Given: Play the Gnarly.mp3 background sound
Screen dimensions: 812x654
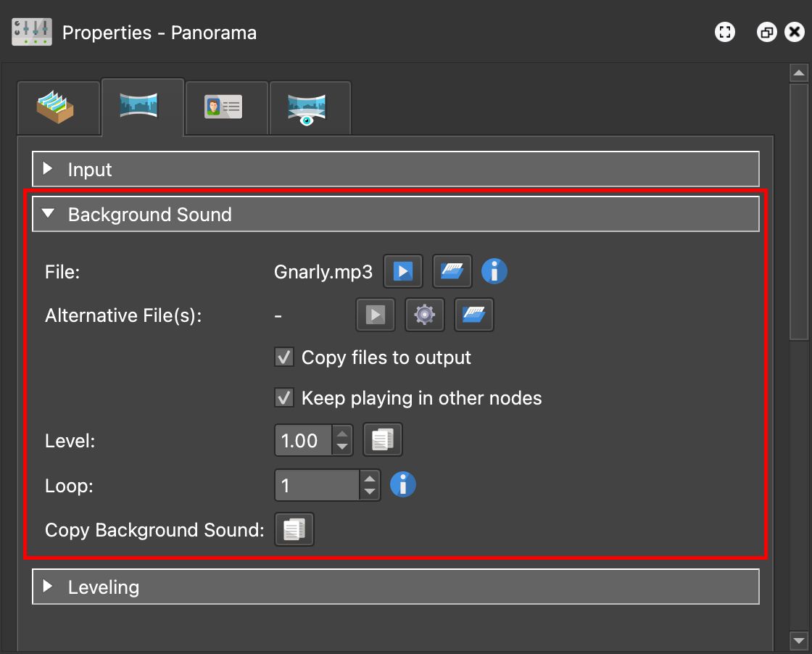Looking at the screenshot, I should (x=403, y=271).
